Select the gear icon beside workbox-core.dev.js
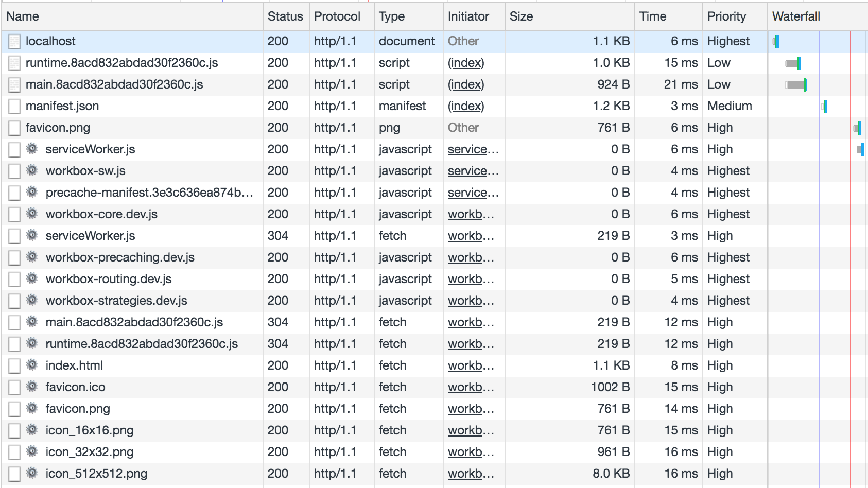This screenshot has width=868, height=488. [32, 214]
